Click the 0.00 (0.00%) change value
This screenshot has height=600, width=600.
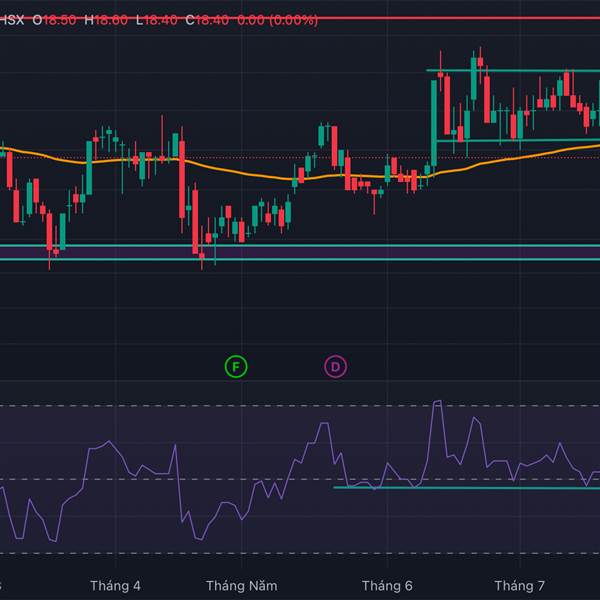coord(277,20)
